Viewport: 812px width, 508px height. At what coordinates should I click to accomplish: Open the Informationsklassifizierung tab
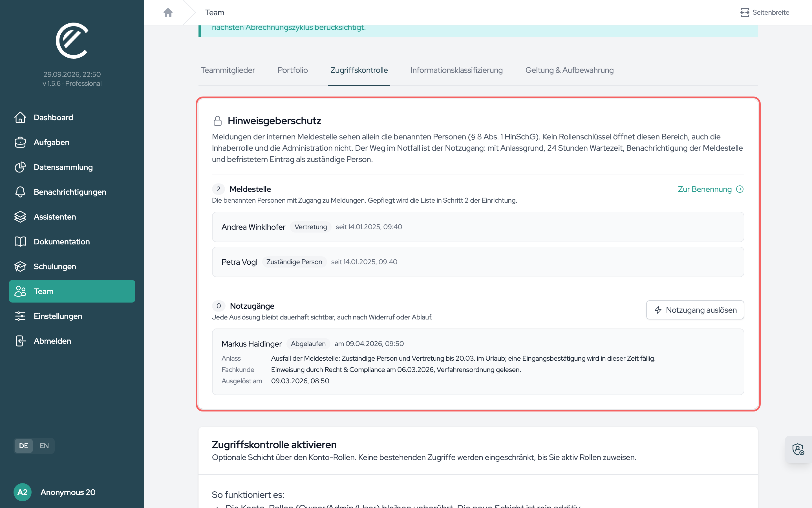click(456, 70)
